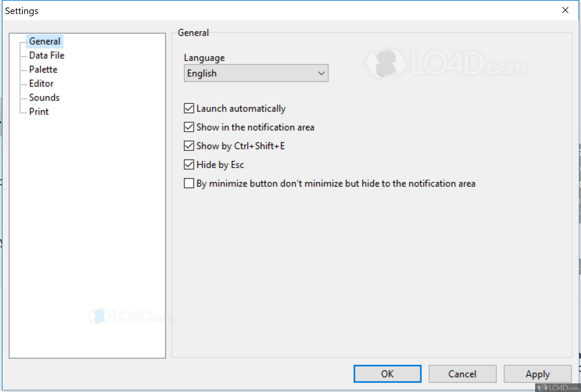Open the Sounds settings page

[44, 97]
